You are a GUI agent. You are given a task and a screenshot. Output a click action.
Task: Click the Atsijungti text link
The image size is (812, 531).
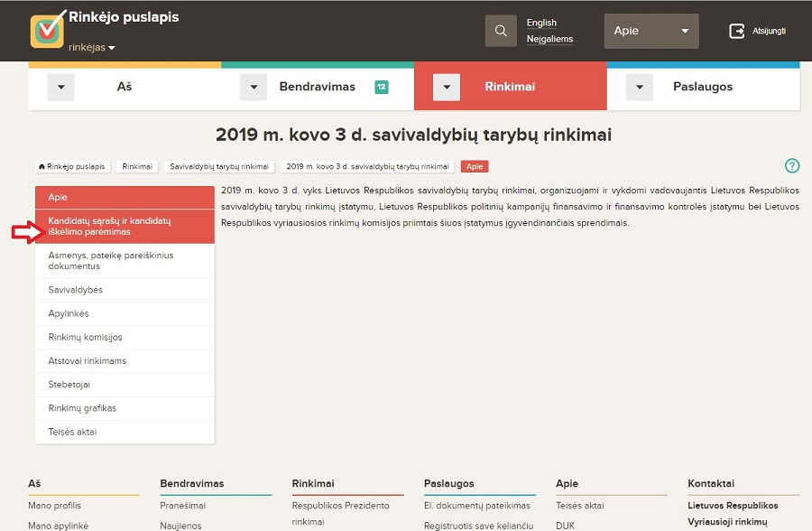769,31
